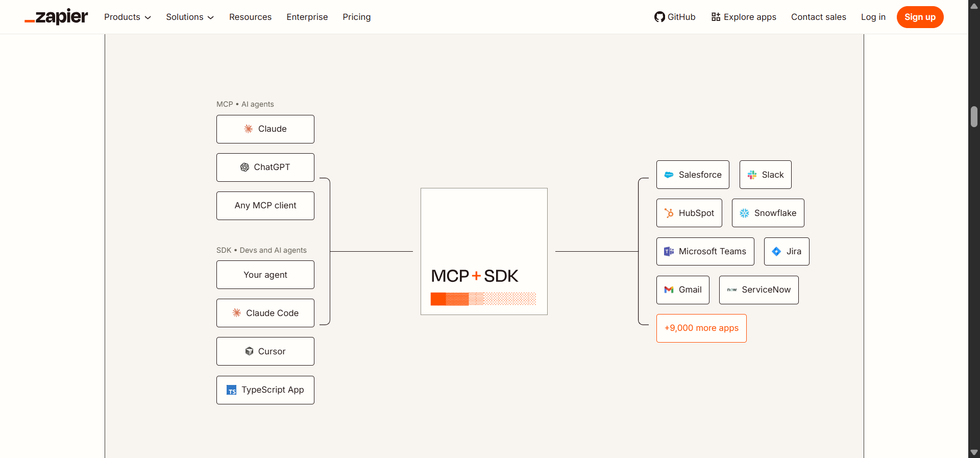Click the Microsoft Teams icon
The image size is (980, 458).
pyautogui.click(x=669, y=251)
